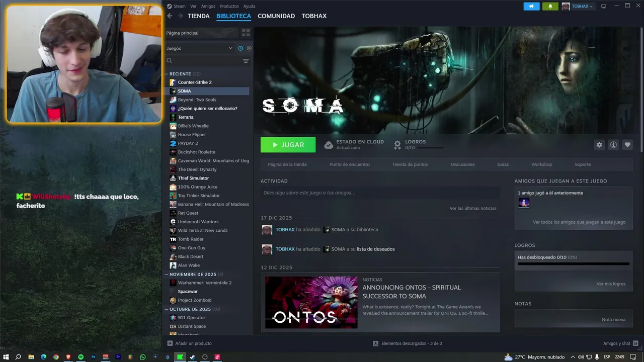Click the activity status input field
Screen dimensions: 644x362
pos(380,193)
